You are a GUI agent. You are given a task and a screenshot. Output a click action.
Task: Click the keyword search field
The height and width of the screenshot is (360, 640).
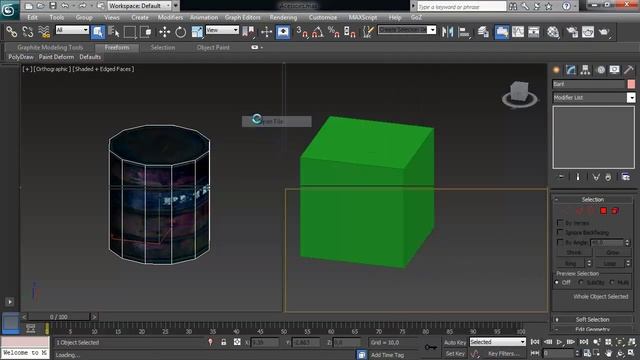point(461,7)
